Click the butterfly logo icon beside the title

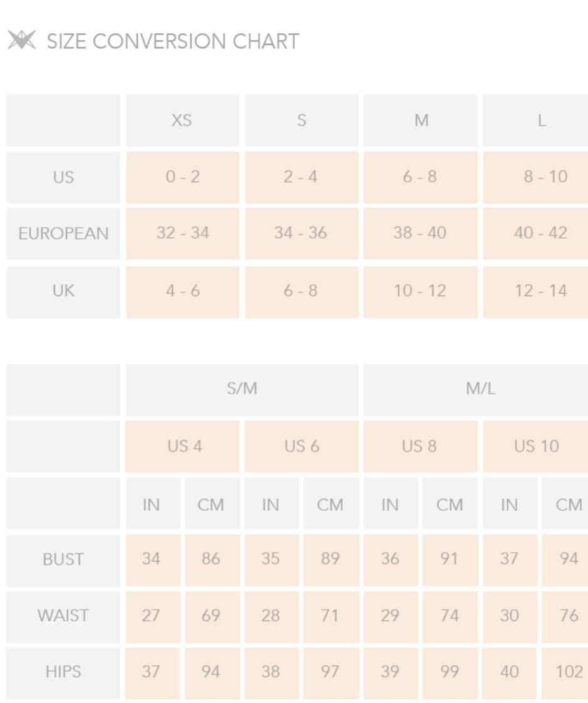(21, 40)
